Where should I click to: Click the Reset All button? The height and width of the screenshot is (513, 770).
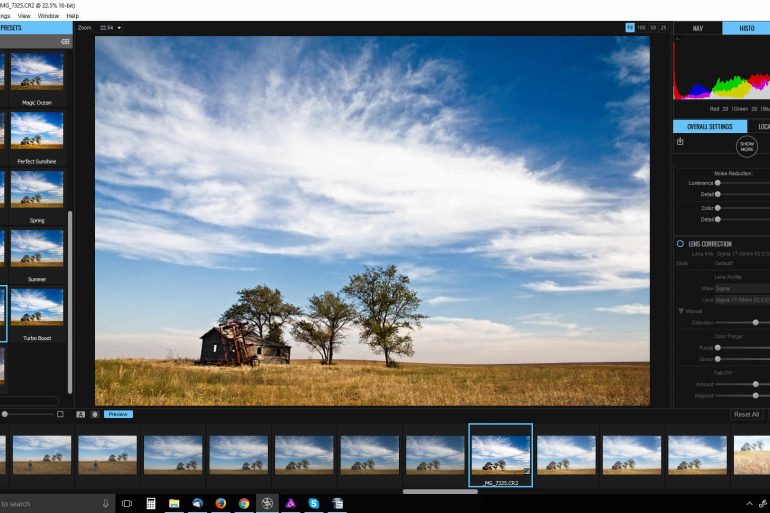[746, 414]
